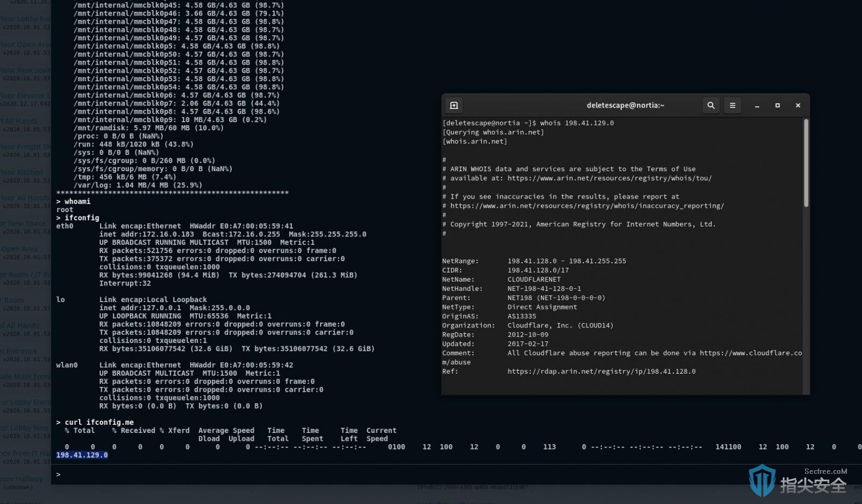Click the wlan0 interface label
The width and height of the screenshot is (862, 504).
[x=67, y=365]
